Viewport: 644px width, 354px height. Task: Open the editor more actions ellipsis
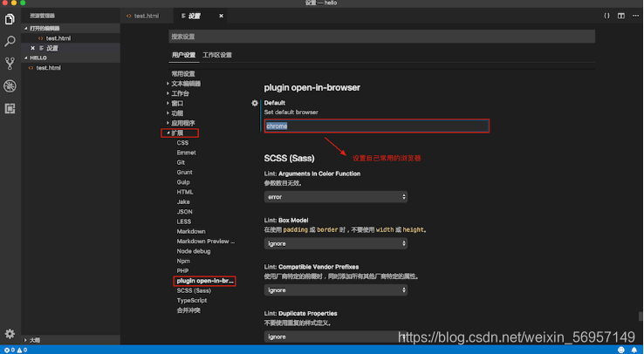point(635,16)
